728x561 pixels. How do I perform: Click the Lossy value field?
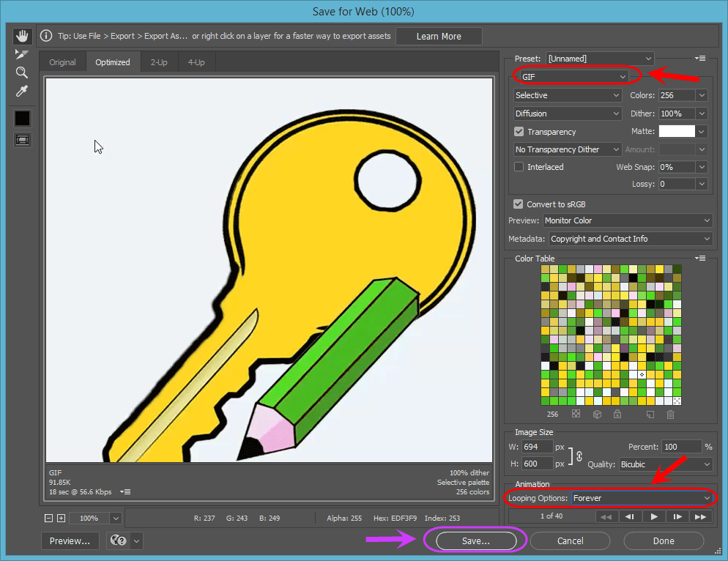677,184
